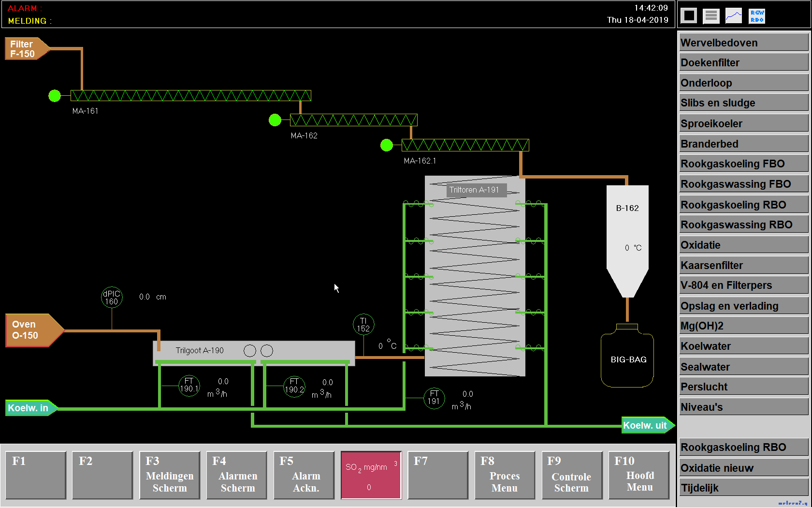
Task: Select the MA-161 motor status indicator
Action: [x=55, y=96]
